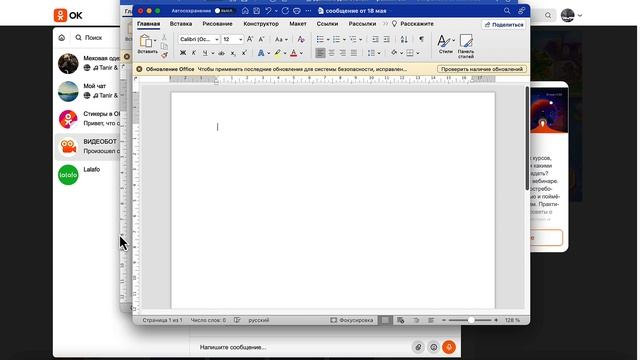
Task: Open the Главная ribbon tab
Action: (x=148, y=24)
